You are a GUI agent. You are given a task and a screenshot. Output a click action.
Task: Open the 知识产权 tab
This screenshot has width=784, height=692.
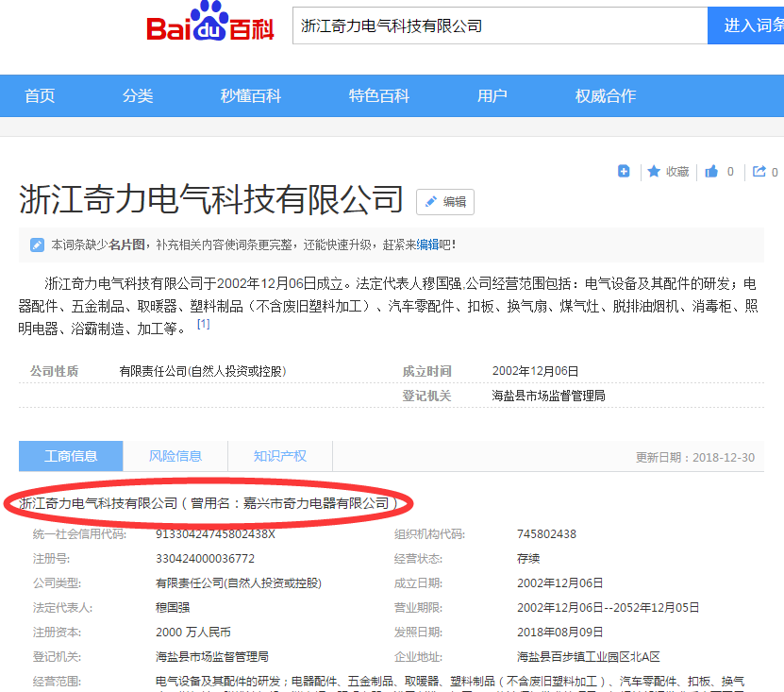tap(279, 455)
